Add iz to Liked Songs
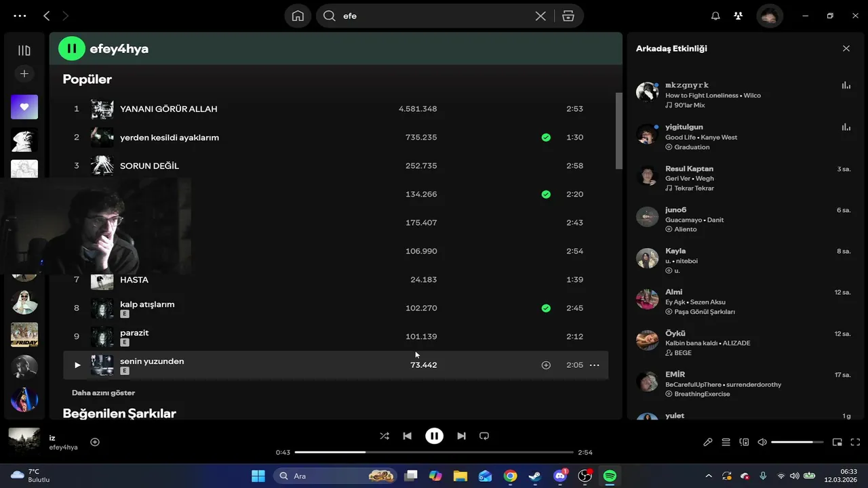The height and width of the screenshot is (488, 868). [x=95, y=442]
